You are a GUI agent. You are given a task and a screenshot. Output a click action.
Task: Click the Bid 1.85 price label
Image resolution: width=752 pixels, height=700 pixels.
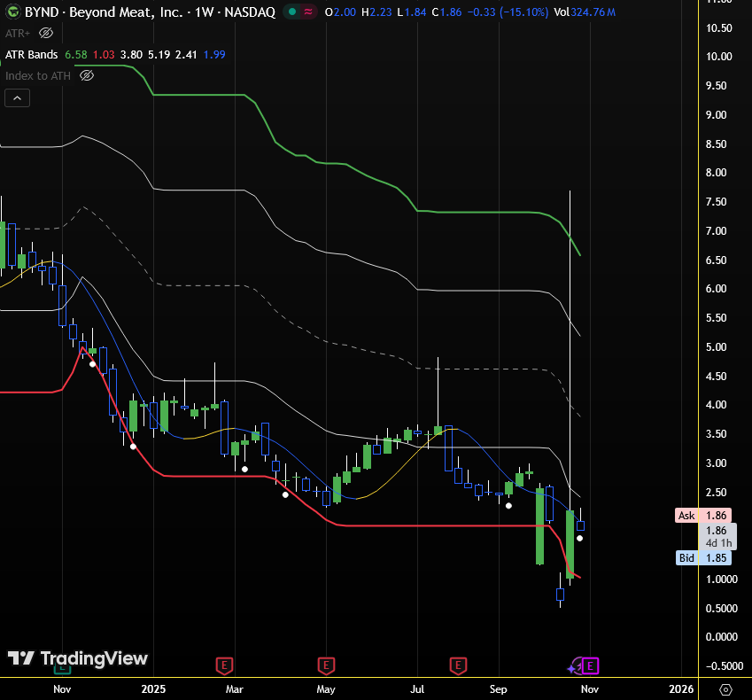point(703,558)
